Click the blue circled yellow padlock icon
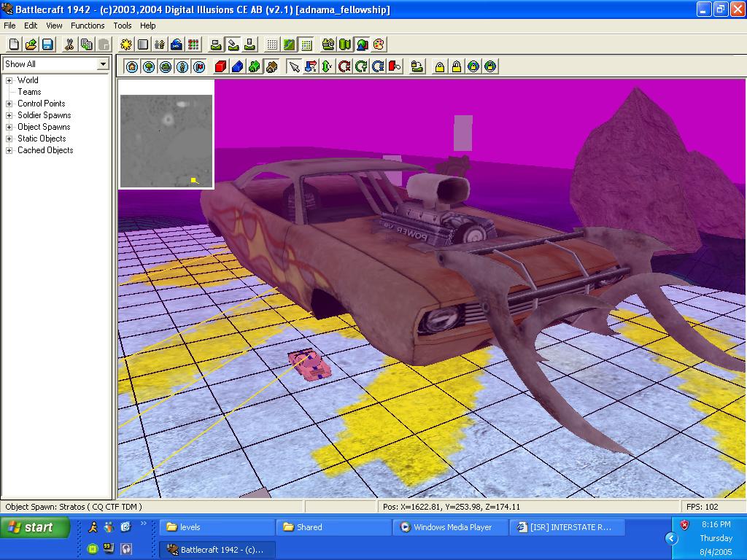Image resolution: width=747 pixels, height=560 pixels. [x=473, y=66]
